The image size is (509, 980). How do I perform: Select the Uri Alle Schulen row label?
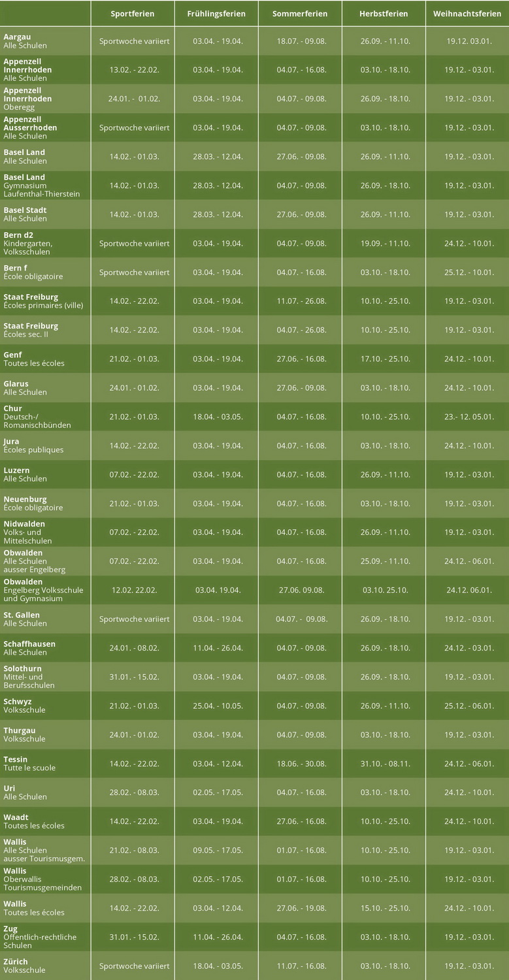[x=25, y=792]
